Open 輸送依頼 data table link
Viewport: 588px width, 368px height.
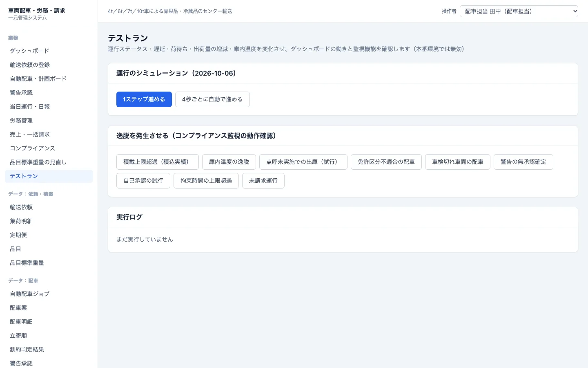pos(49,207)
